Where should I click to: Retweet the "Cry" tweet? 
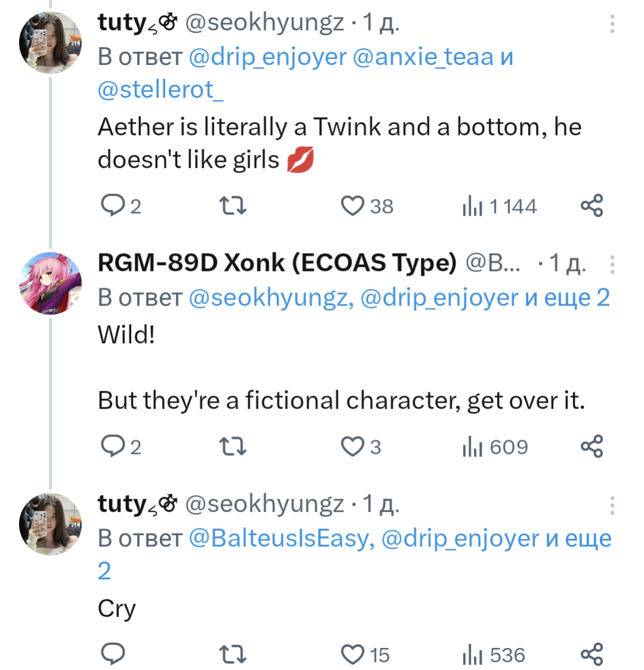[233, 654]
